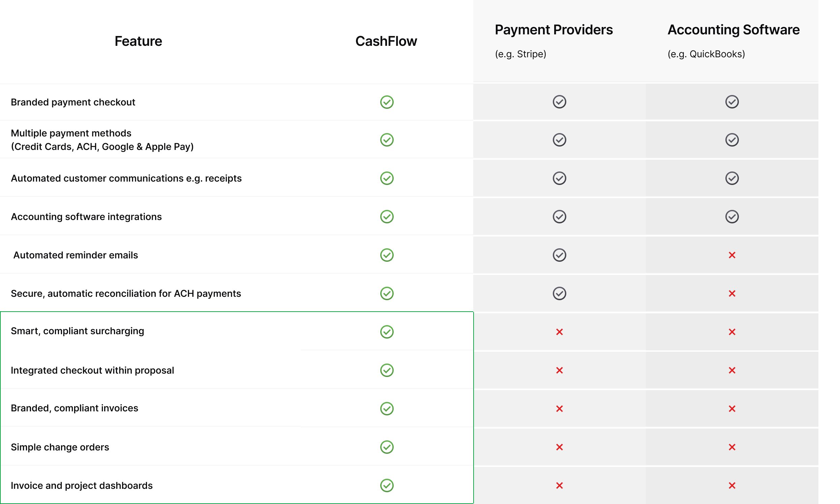Select the Payment Providers column header
The image size is (840, 504).
[553, 30]
